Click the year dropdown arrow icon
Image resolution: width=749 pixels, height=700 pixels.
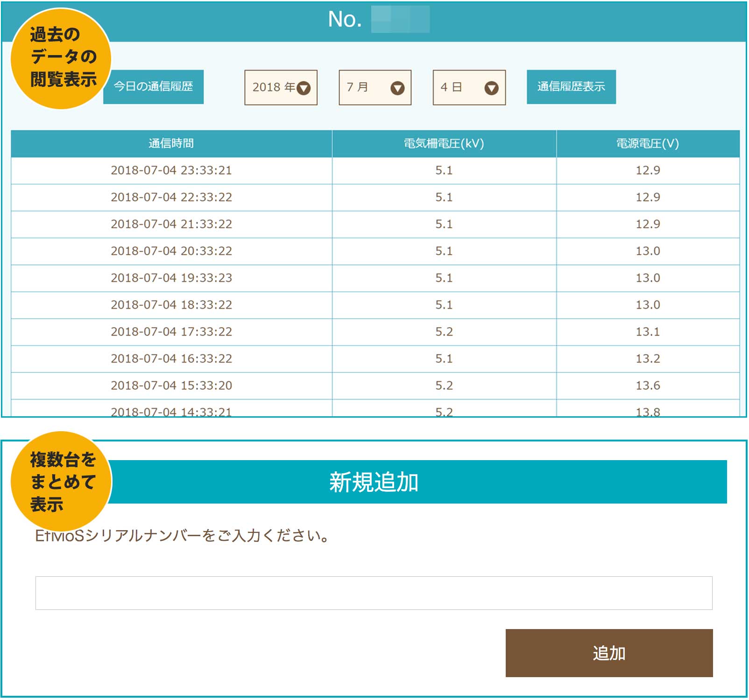[304, 88]
